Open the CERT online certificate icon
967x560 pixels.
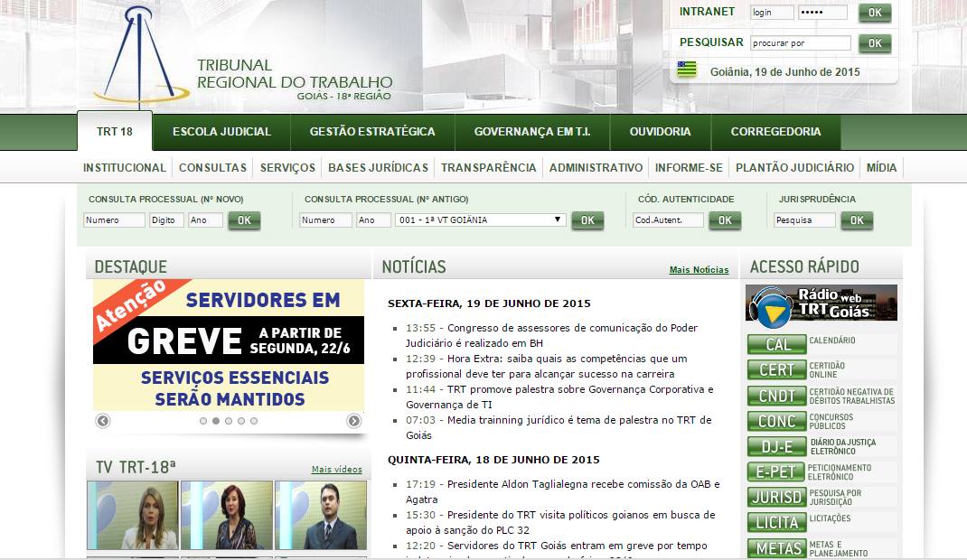[x=776, y=369]
